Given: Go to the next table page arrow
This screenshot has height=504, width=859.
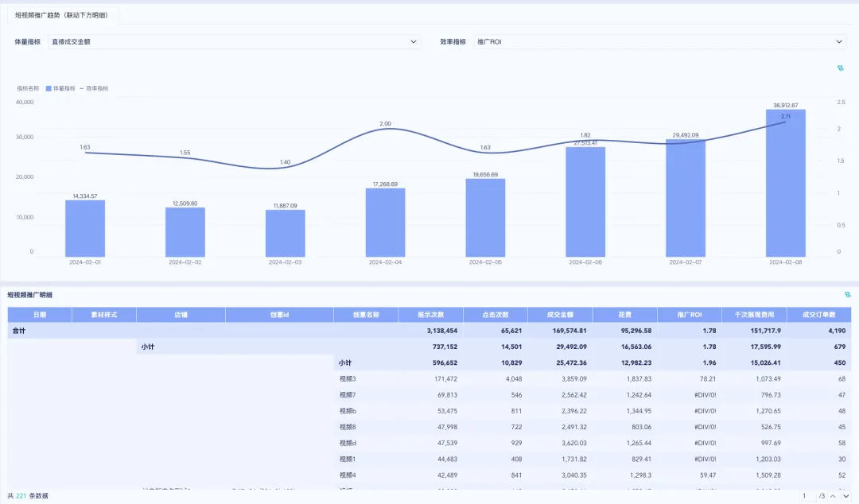Looking at the screenshot, I should coord(846,496).
